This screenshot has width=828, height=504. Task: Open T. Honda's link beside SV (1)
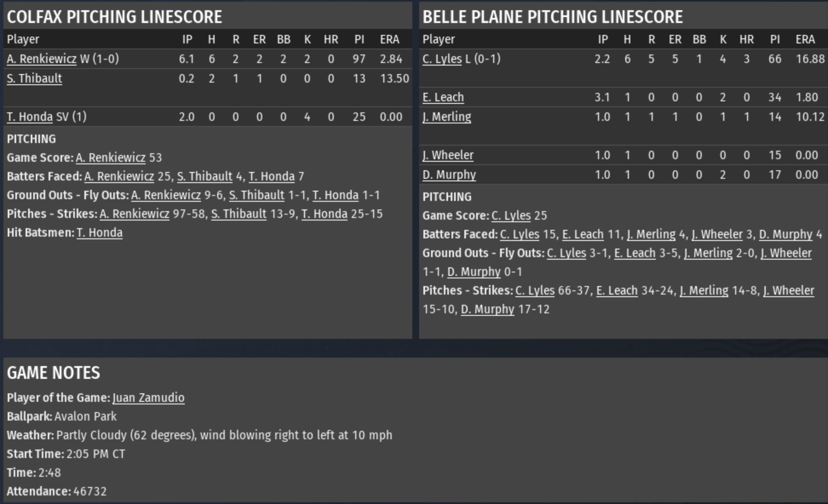tap(30, 117)
